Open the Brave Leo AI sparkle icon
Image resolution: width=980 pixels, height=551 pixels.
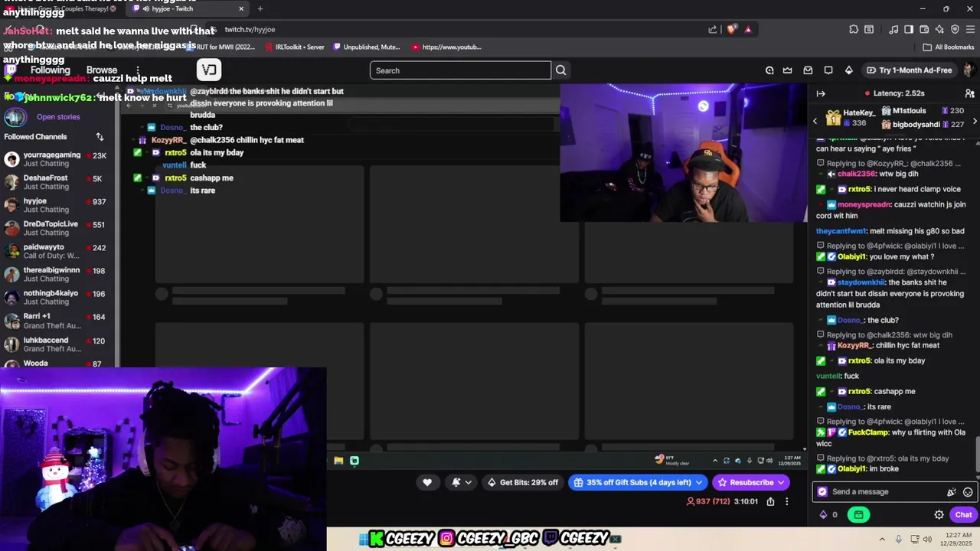point(939,30)
